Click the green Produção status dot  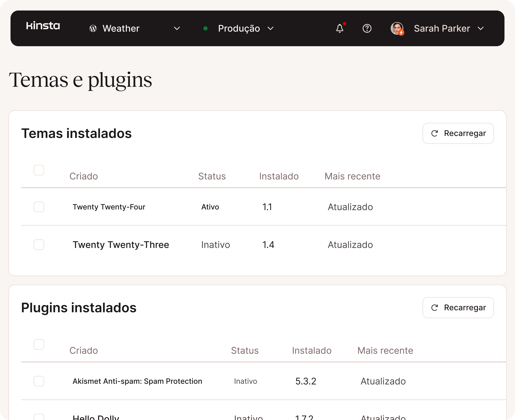205,29
